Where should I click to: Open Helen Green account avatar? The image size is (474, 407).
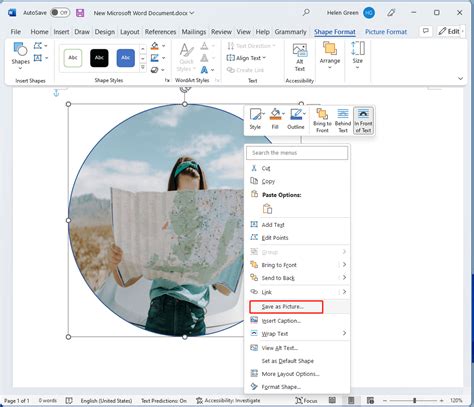[369, 13]
